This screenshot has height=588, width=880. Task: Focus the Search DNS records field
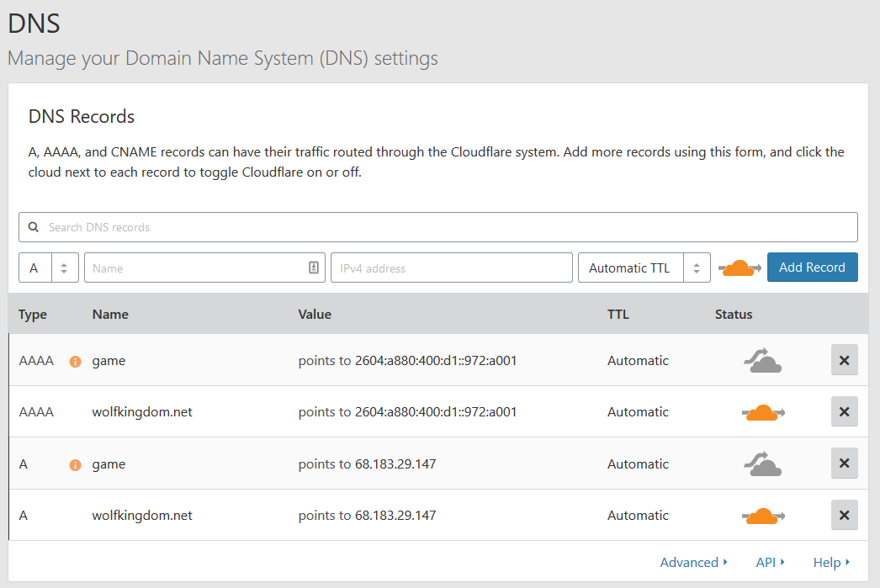(437, 227)
